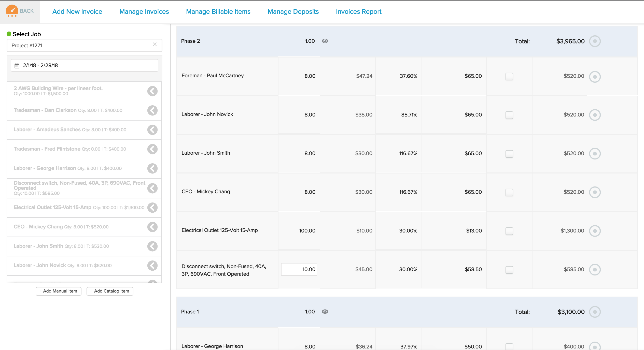The image size is (644, 350).
Task: Click arrow for 2 AWG Building Wire item
Action: coord(152,91)
